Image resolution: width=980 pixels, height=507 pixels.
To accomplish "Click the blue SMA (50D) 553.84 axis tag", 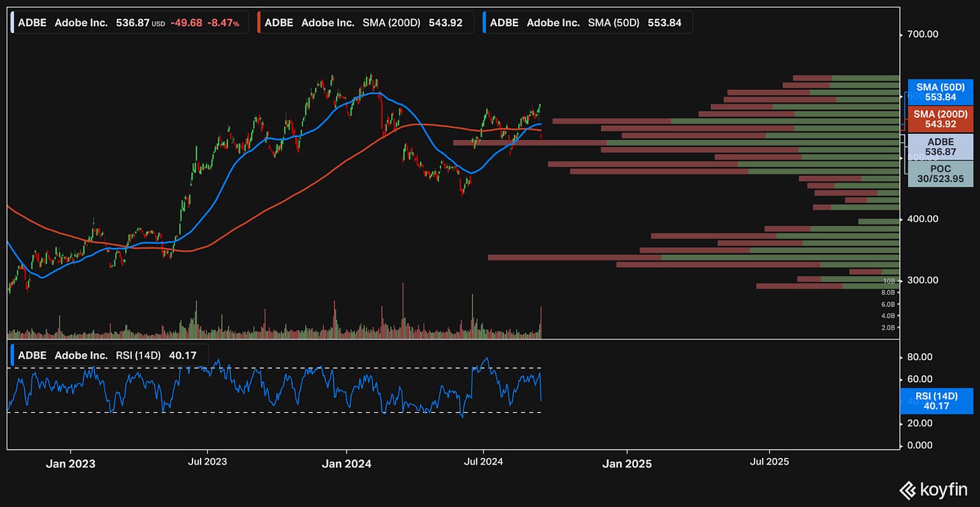I will 940,92.
